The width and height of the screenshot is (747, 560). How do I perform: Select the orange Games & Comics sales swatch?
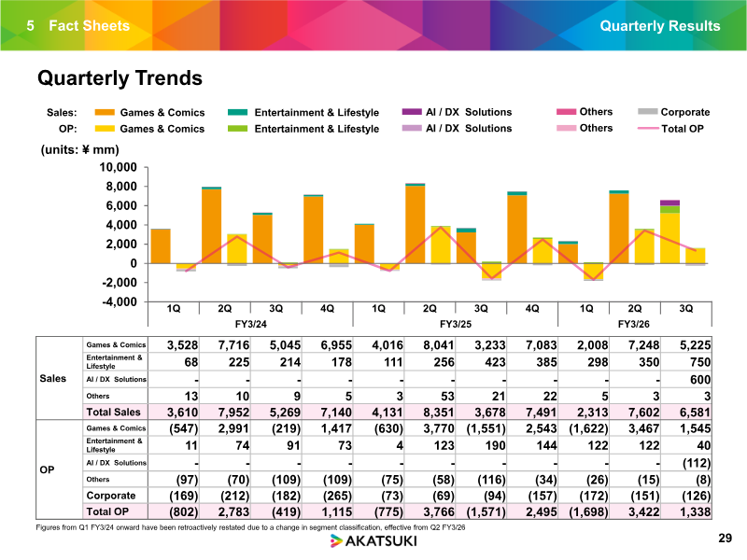105,112
